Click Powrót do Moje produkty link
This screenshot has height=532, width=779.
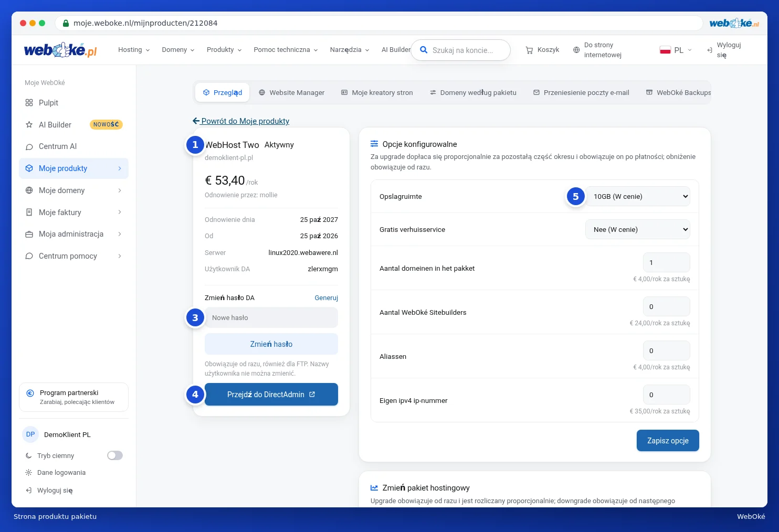point(241,121)
